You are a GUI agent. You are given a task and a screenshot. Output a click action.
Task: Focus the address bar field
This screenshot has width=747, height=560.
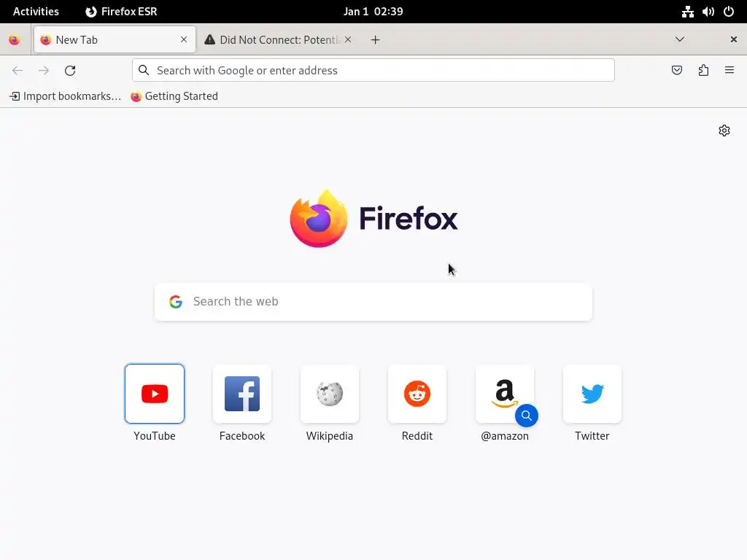373,70
